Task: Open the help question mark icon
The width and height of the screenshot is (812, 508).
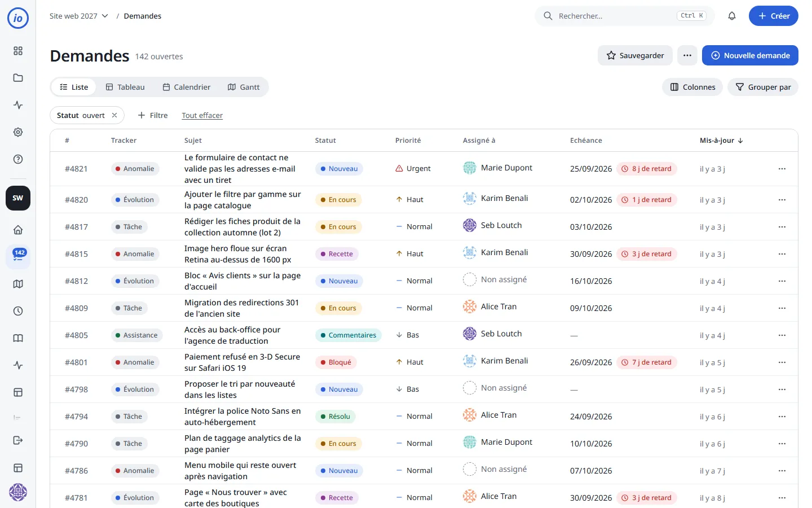Action: pyautogui.click(x=18, y=159)
